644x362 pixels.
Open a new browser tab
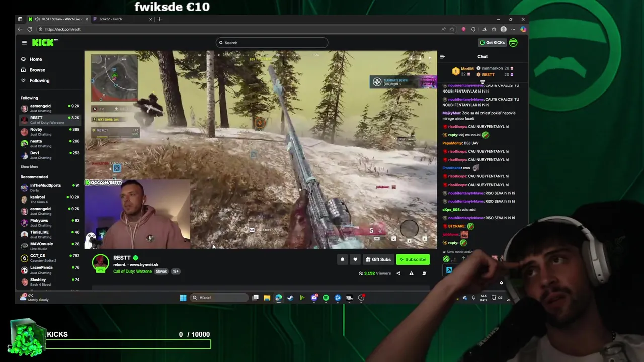159,19
